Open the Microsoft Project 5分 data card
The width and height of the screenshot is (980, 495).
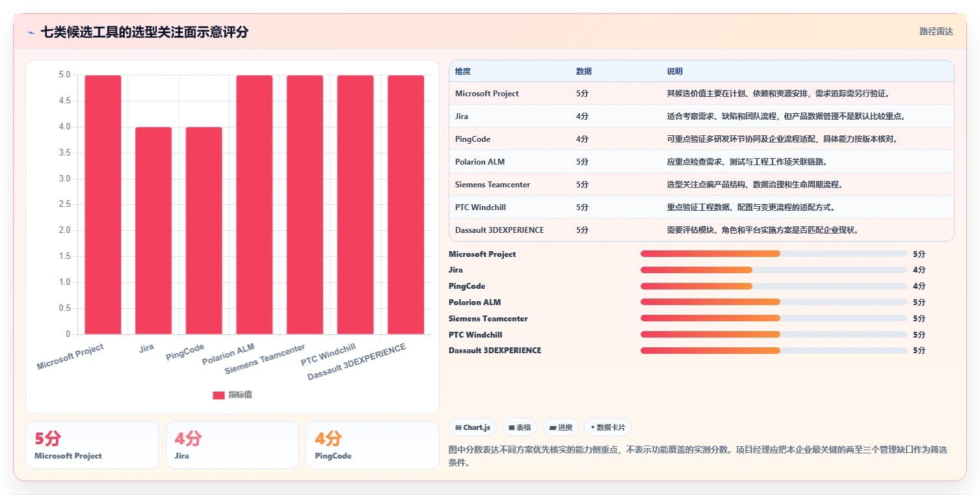tap(92, 445)
